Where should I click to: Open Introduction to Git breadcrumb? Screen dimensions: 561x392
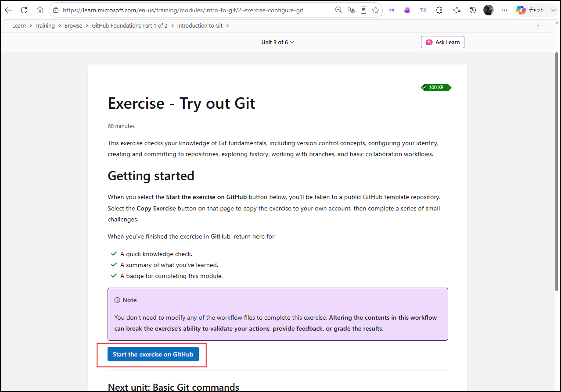tap(200, 26)
